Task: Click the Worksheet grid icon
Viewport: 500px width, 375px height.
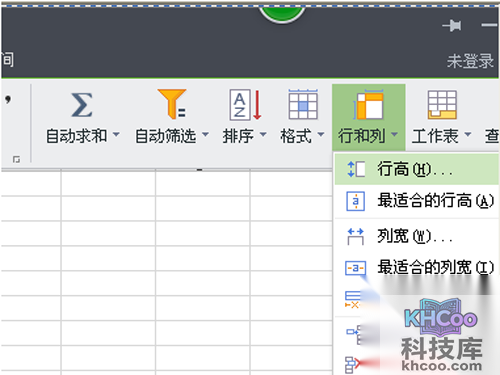Action: (442, 105)
